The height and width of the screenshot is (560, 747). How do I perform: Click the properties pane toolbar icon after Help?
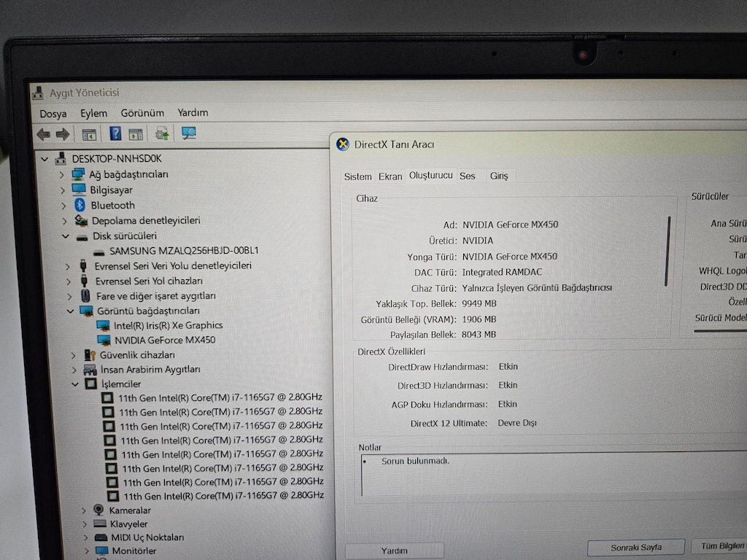pos(136,134)
